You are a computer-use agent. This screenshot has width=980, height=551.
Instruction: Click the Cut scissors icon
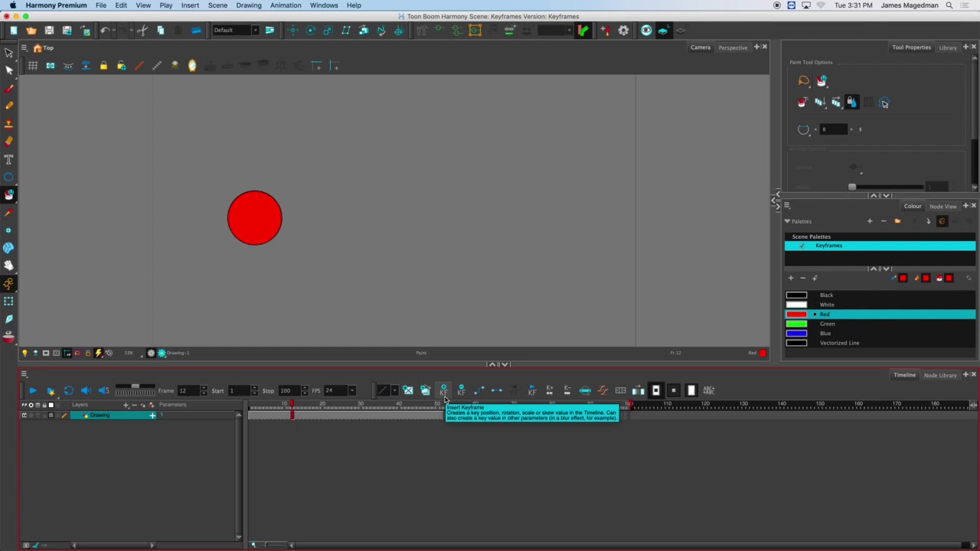pos(142,31)
